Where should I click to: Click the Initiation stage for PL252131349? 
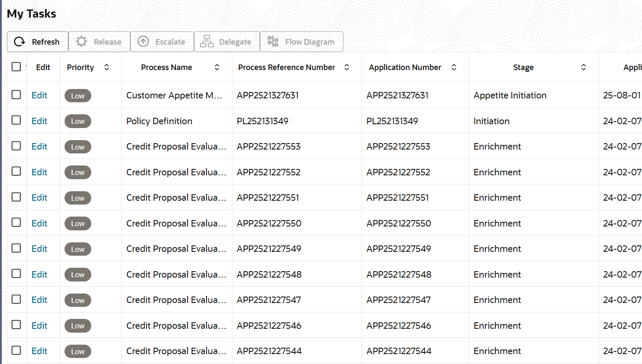tap(491, 121)
